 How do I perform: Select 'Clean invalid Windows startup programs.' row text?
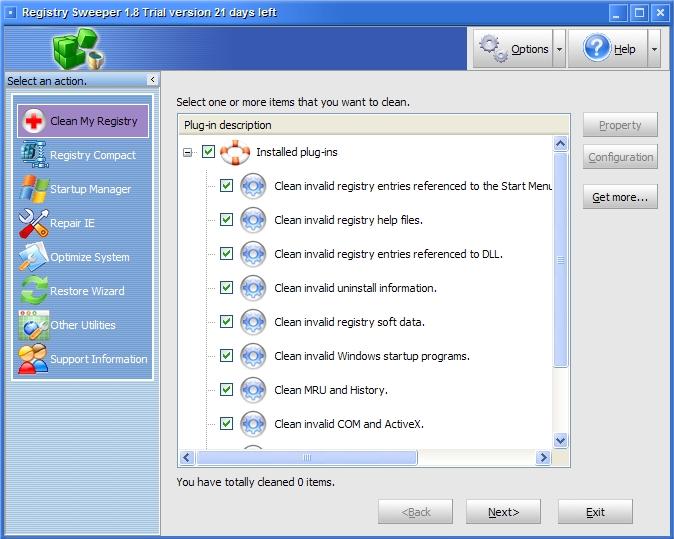(372, 355)
